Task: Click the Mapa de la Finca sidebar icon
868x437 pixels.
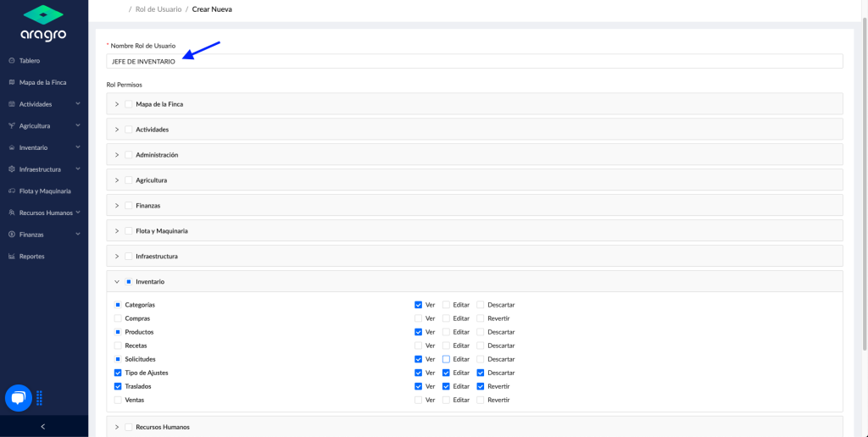Action: 12,82
